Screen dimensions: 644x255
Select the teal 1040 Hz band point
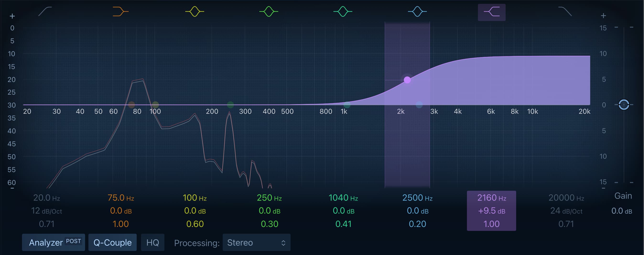pyautogui.click(x=347, y=104)
